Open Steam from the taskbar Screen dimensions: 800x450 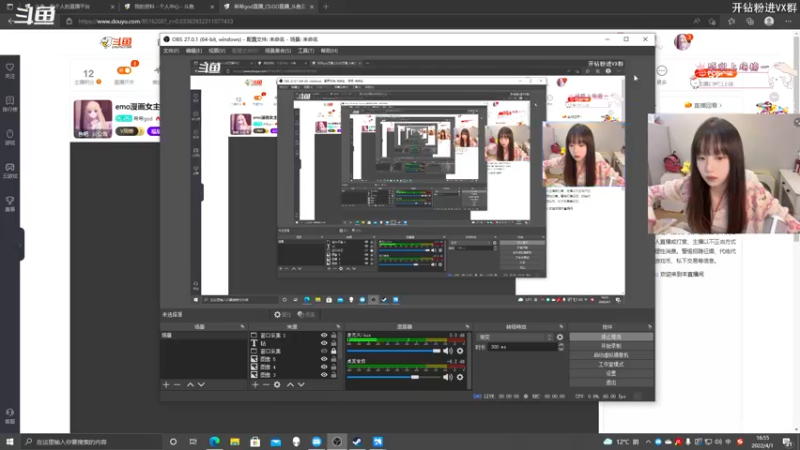pos(357,441)
